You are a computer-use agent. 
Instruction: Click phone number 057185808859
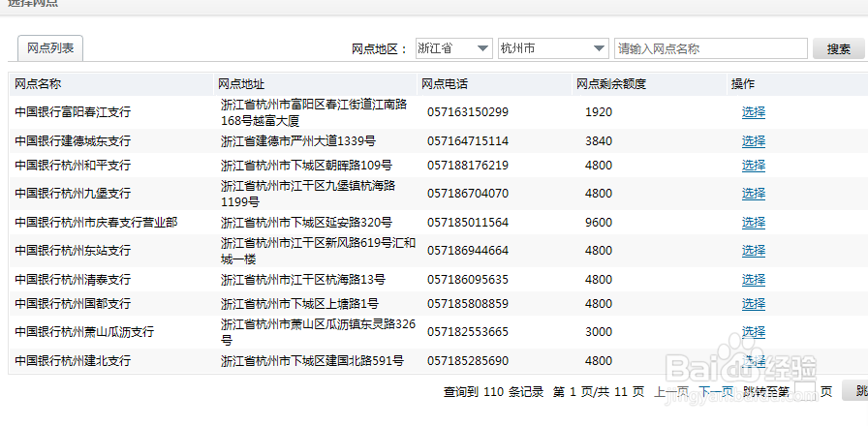[468, 304]
